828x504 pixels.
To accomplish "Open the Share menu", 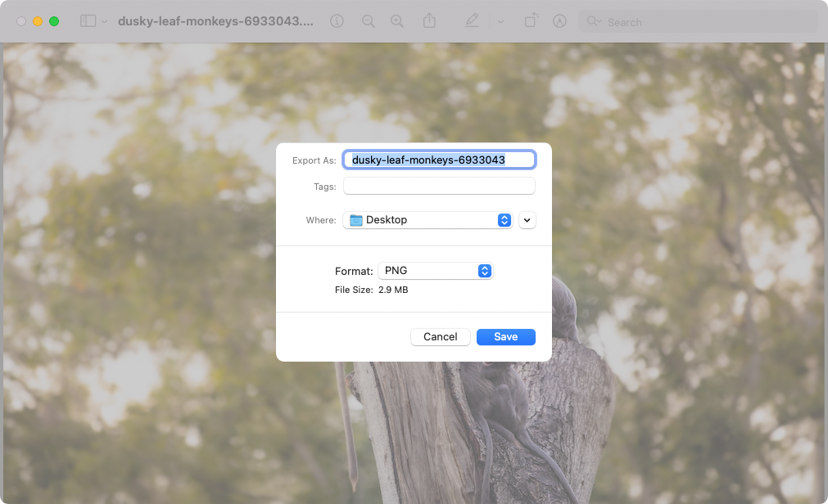I will pyautogui.click(x=429, y=21).
